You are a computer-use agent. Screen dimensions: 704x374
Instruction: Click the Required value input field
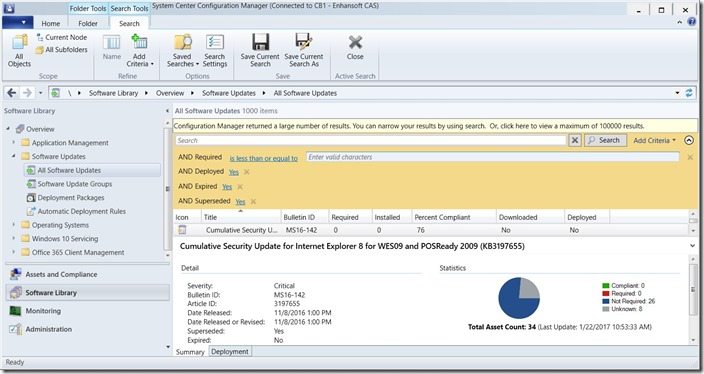pyautogui.click(x=493, y=157)
